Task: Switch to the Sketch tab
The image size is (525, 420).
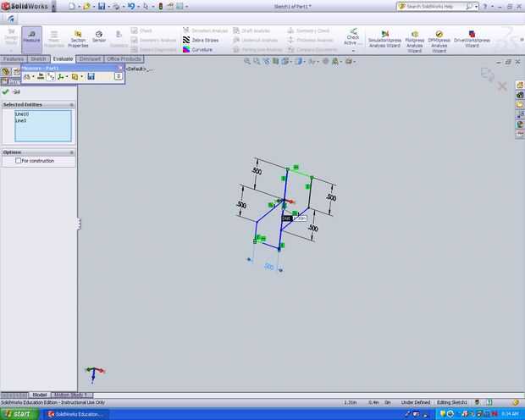Action: [x=38, y=59]
